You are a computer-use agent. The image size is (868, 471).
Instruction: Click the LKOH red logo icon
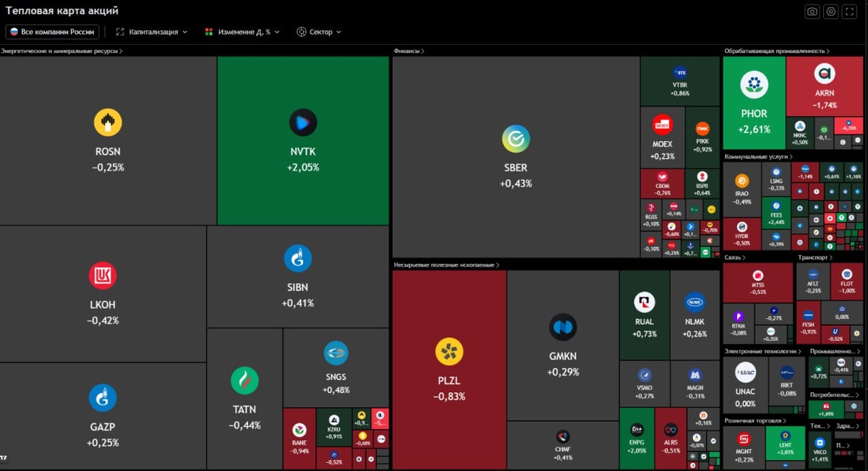click(x=103, y=276)
